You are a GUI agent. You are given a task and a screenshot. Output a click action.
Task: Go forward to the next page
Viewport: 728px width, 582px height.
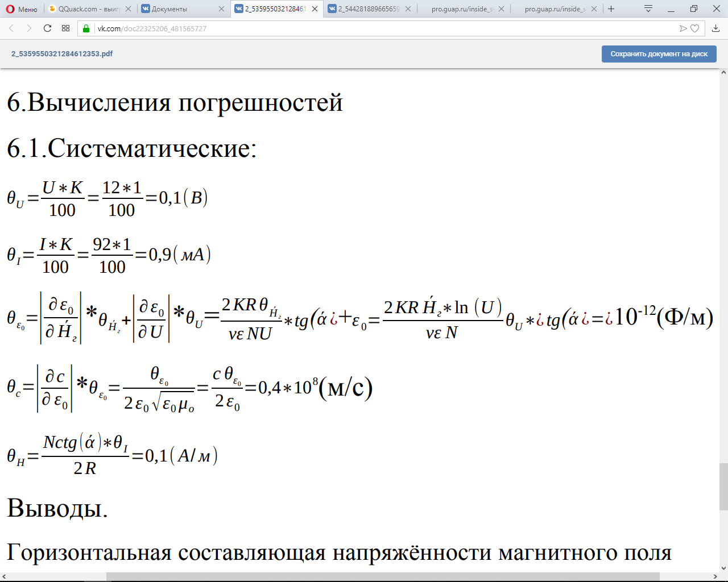[x=29, y=28]
